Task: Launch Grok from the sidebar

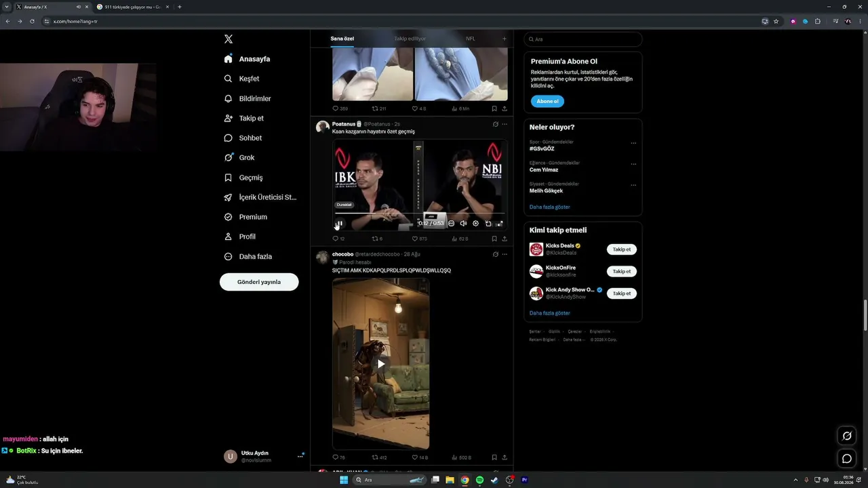Action: pyautogui.click(x=239, y=157)
